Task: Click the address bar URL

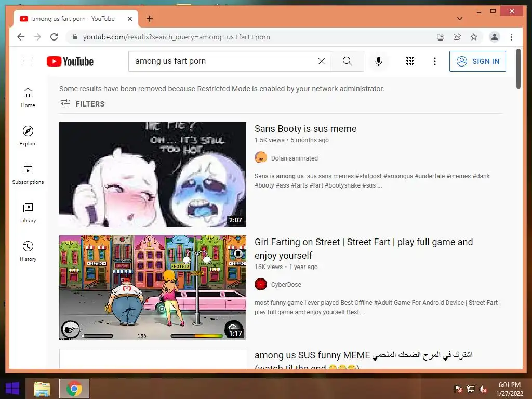Action: (177, 37)
